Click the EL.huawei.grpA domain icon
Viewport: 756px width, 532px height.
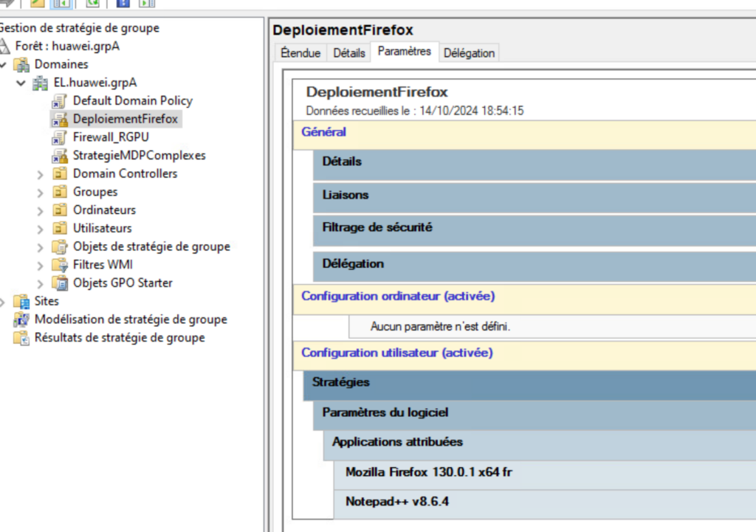coord(41,83)
